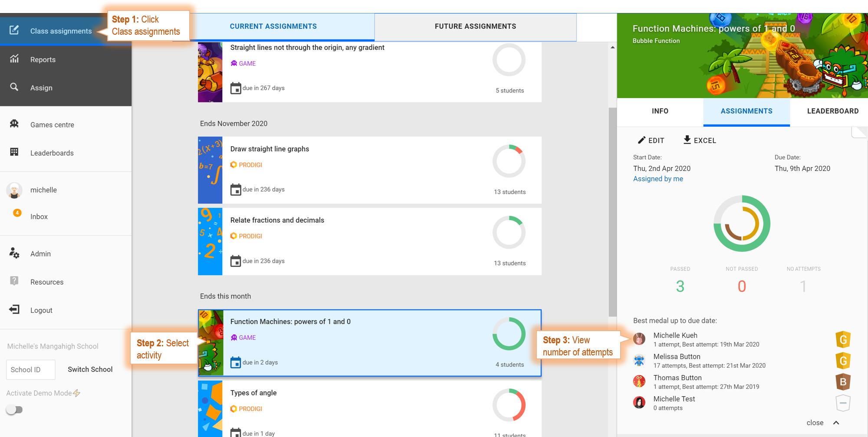Click the Assigned by me link
868x437 pixels.
click(658, 179)
